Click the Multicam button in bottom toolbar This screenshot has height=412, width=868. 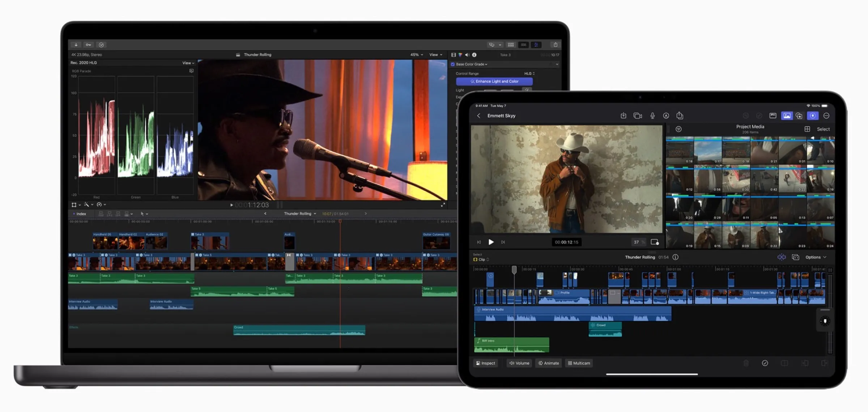(579, 363)
